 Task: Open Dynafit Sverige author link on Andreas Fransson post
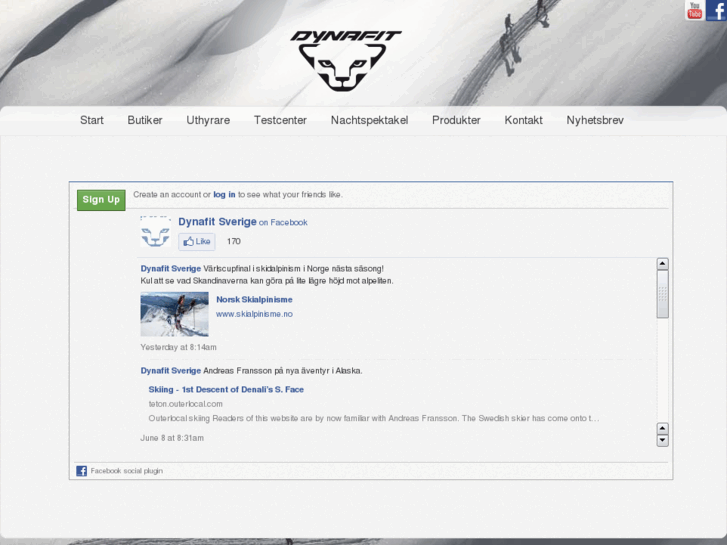coord(171,371)
